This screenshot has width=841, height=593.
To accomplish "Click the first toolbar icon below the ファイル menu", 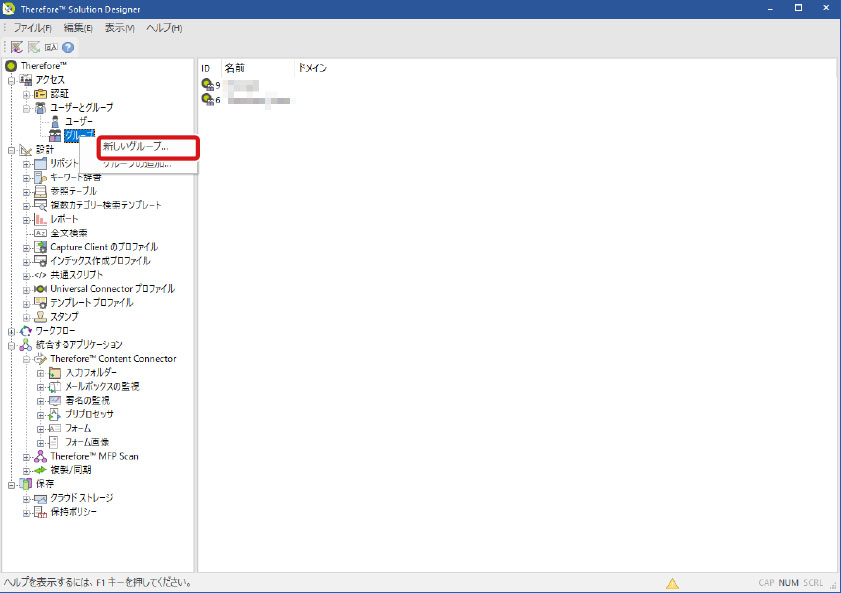I will click(x=17, y=47).
